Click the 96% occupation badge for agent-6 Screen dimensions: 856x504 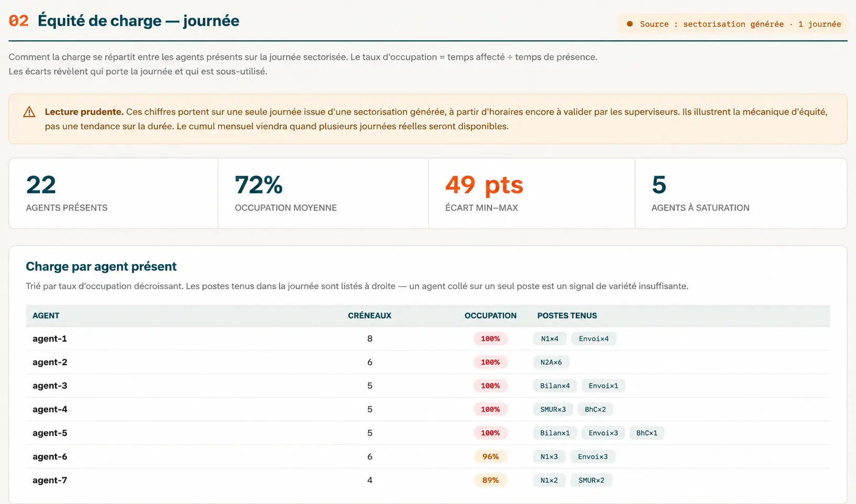490,456
